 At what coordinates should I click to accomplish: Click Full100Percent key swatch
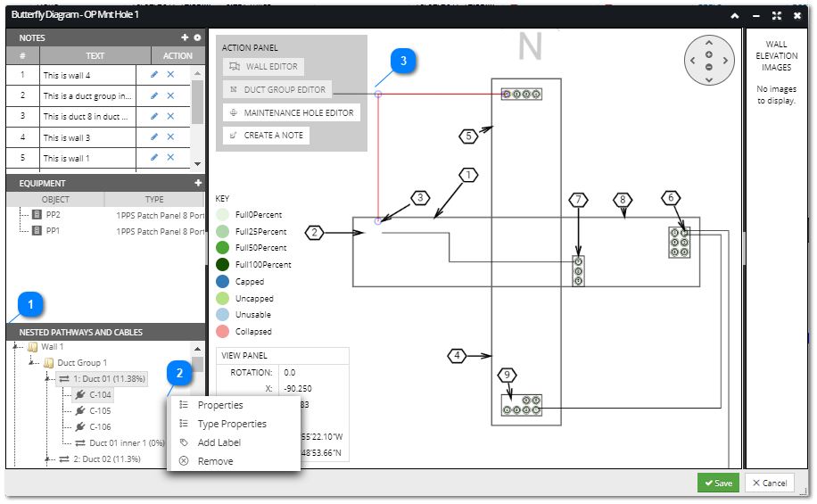pyautogui.click(x=222, y=264)
